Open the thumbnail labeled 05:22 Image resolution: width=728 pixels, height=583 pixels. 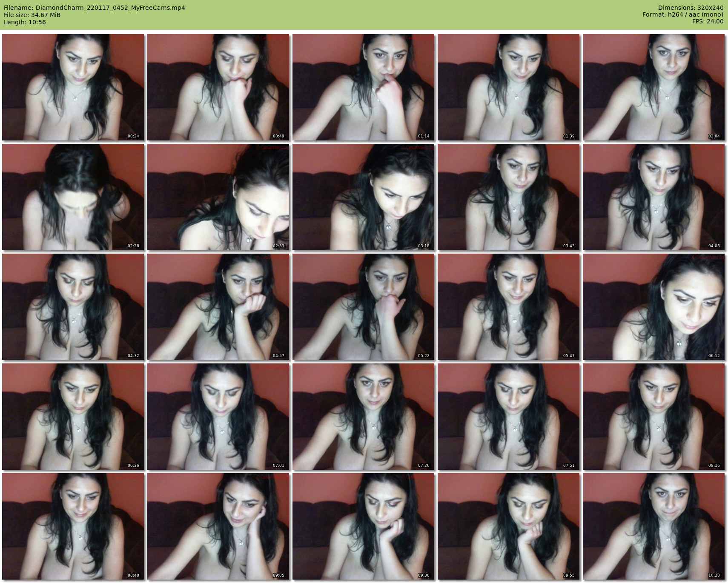[364, 307]
